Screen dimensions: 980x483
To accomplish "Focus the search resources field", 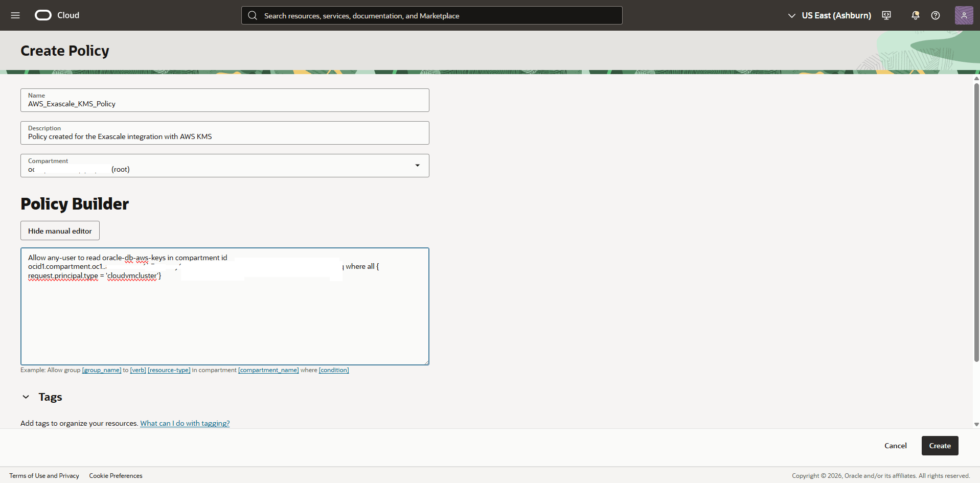I will point(432,15).
